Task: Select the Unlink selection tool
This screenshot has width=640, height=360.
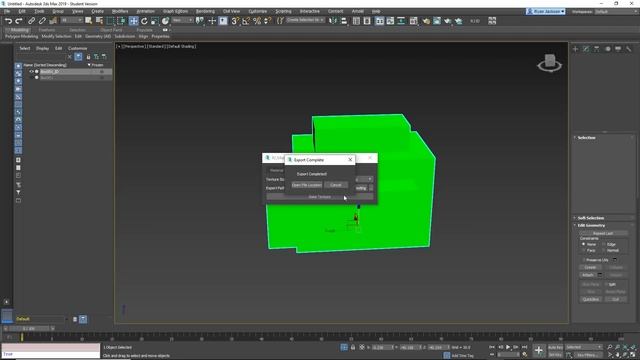Action: click(42, 20)
